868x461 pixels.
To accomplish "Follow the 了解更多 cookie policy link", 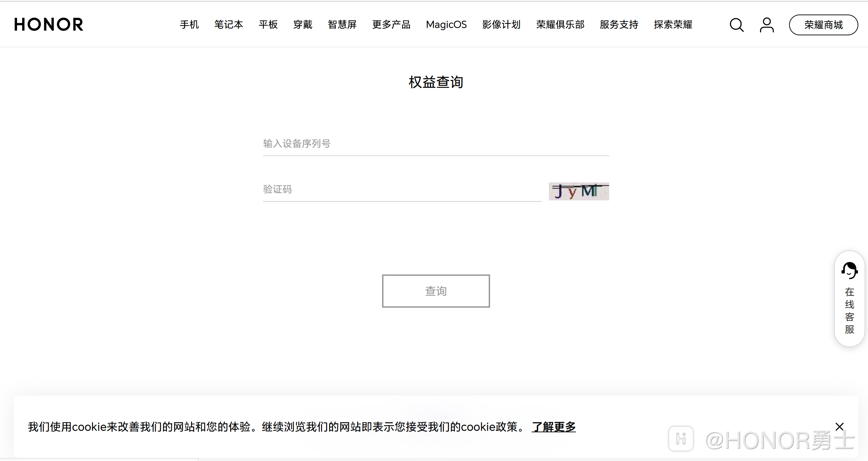I will 553,427.
